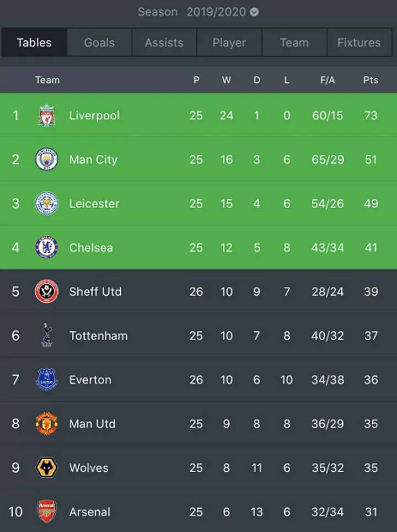The width and height of the screenshot is (397, 532).
Task: Select the Everton blue crest
Action: click(x=47, y=379)
